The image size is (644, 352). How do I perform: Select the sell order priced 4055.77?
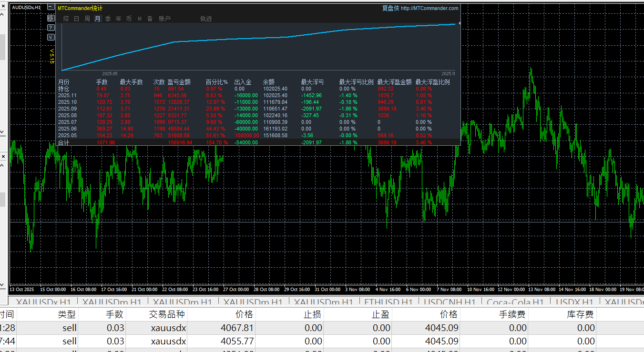(x=322, y=342)
